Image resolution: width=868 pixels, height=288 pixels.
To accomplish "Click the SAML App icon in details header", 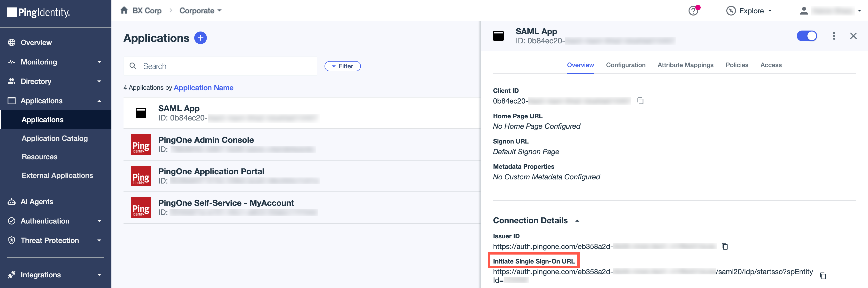I will click(498, 36).
